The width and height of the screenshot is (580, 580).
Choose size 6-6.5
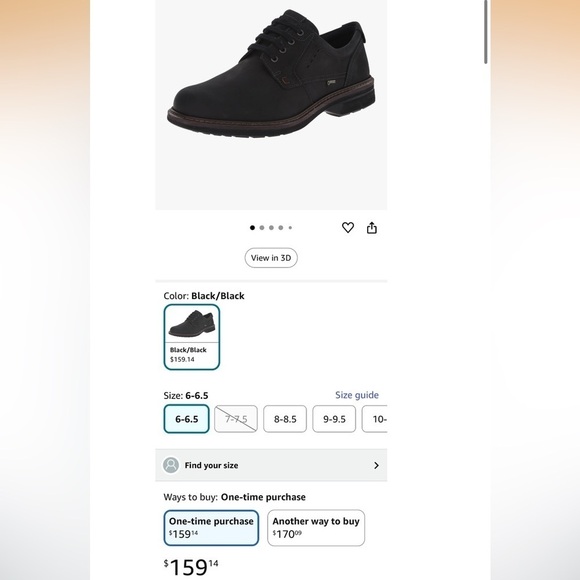pos(186,419)
